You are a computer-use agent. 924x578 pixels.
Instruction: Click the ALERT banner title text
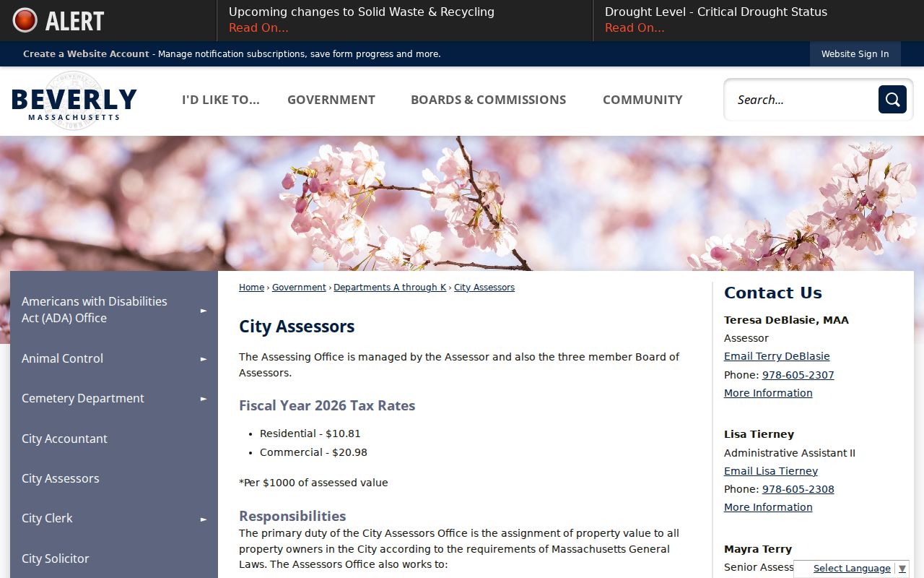[75, 21]
